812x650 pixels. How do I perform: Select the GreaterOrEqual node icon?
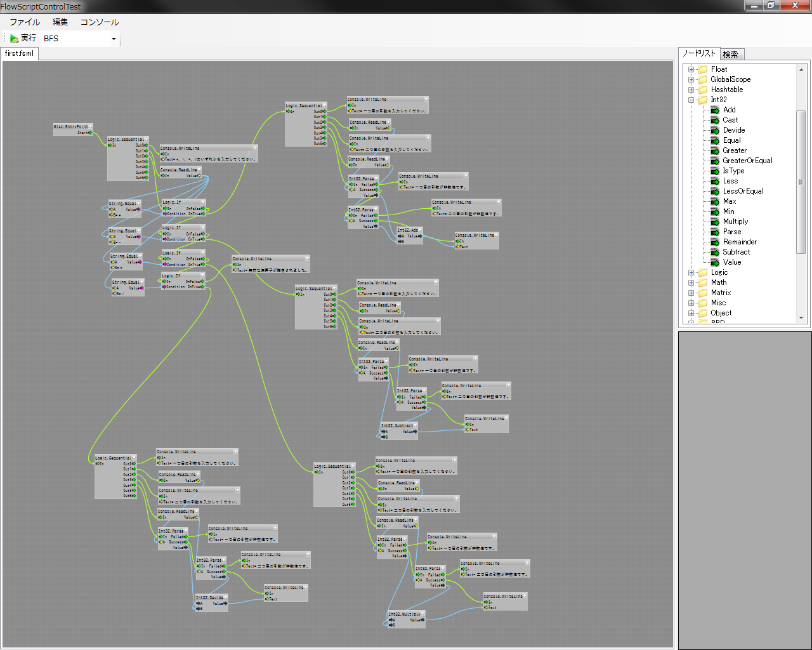point(715,161)
